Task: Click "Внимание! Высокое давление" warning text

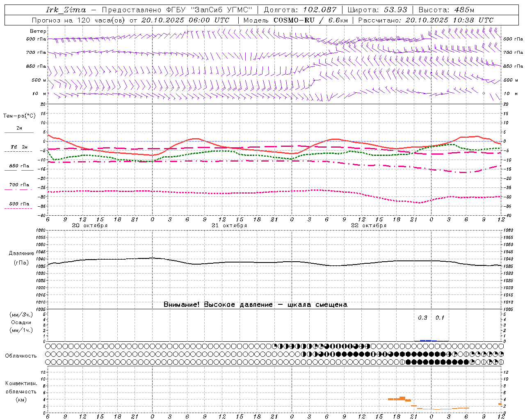Action: (x=218, y=305)
